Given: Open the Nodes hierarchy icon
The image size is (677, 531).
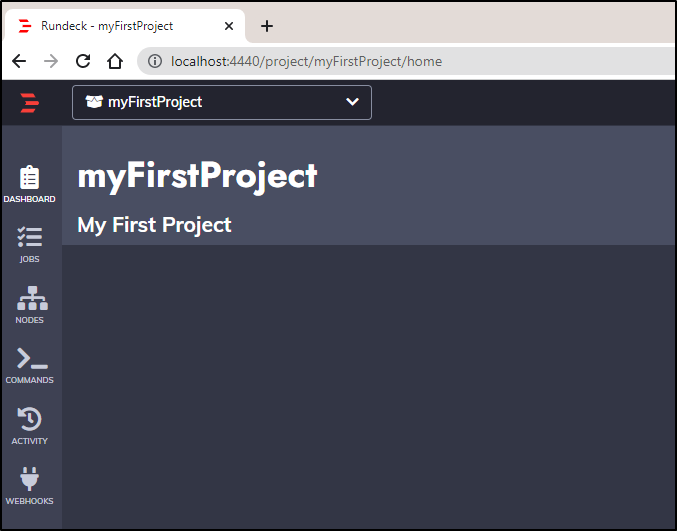Looking at the screenshot, I should point(32,298).
